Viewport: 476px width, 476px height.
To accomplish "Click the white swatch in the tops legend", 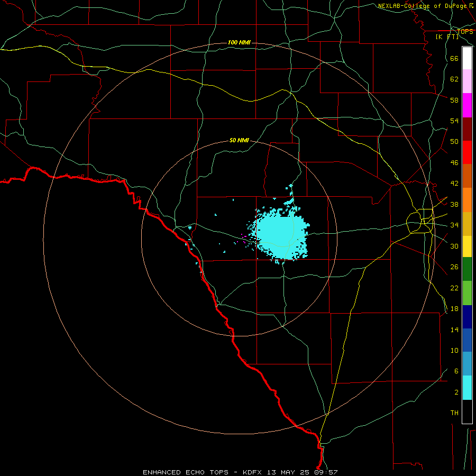I will [467, 58].
